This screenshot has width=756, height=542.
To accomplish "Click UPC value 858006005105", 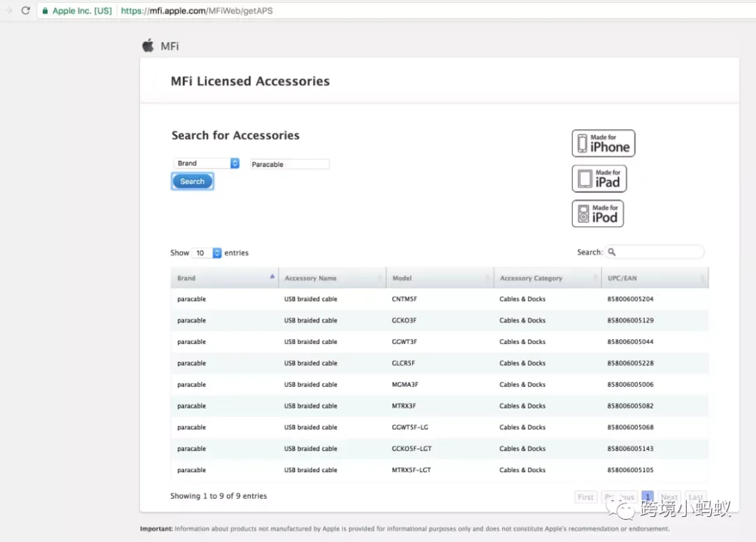I will 630,470.
